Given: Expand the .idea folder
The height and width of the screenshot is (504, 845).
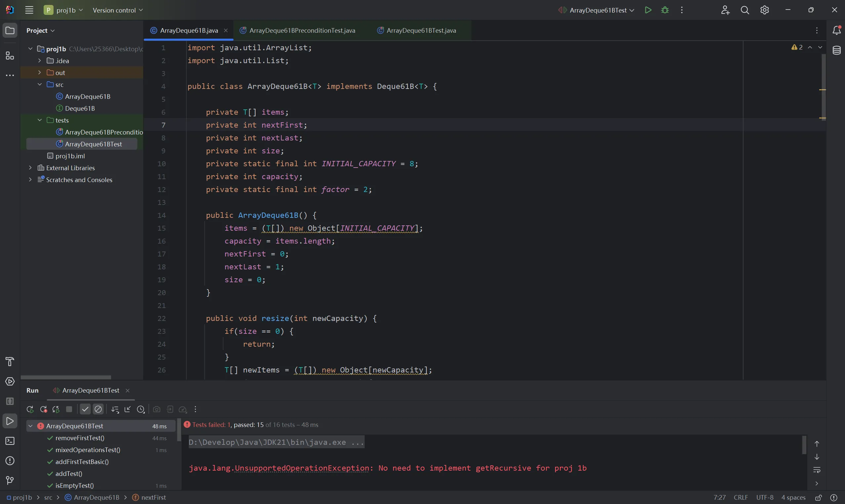Looking at the screenshot, I should coord(39,61).
